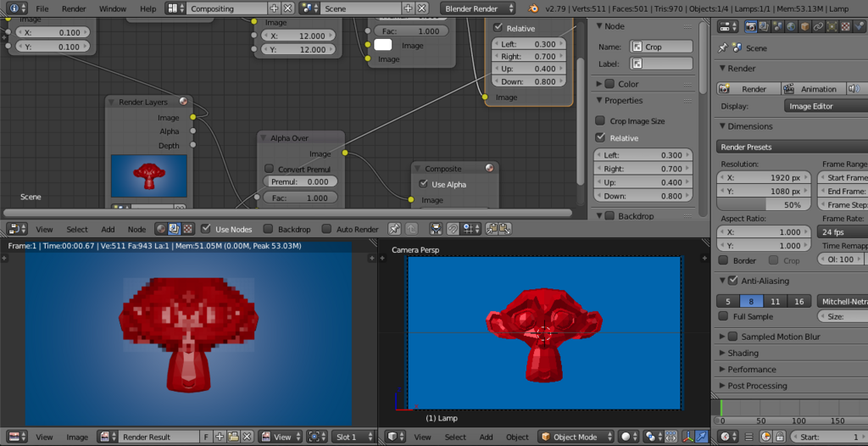The width and height of the screenshot is (868, 446).
Task: Delete the Compositing screen layout
Action: click(x=288, y=8)
